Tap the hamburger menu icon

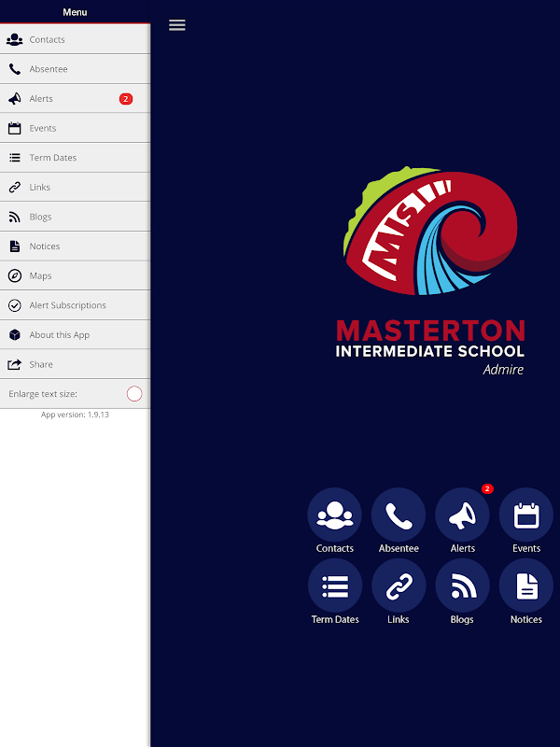(176, 25)
